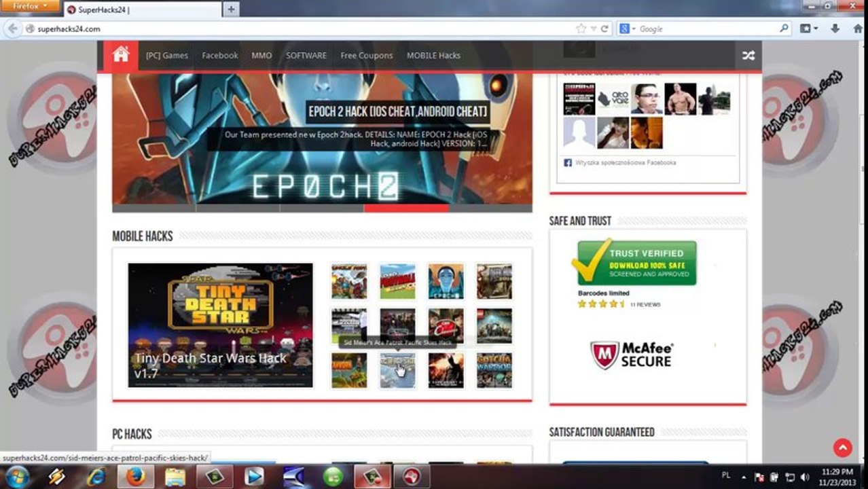The height and width of the screenshot is (489, 868).
Task: Open the wrestler profile picture in Facebook box
Action: click(680, 98)
